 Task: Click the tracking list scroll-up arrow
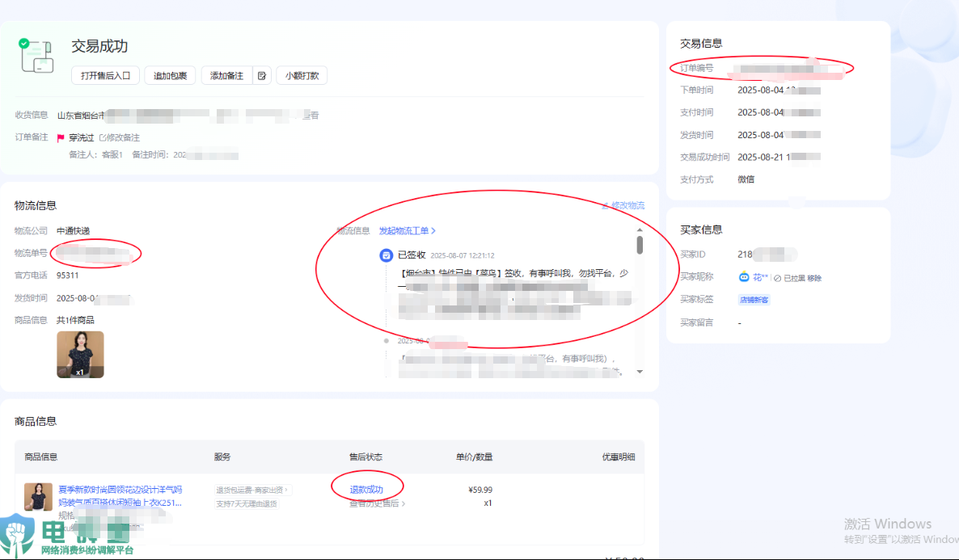[x=640, y=229]
